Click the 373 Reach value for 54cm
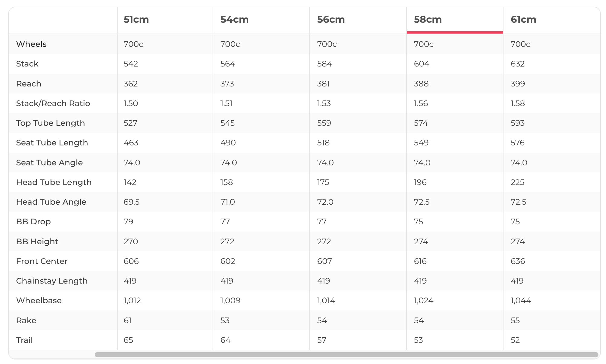The image size is (606, 364). click(x=227, y=84)
